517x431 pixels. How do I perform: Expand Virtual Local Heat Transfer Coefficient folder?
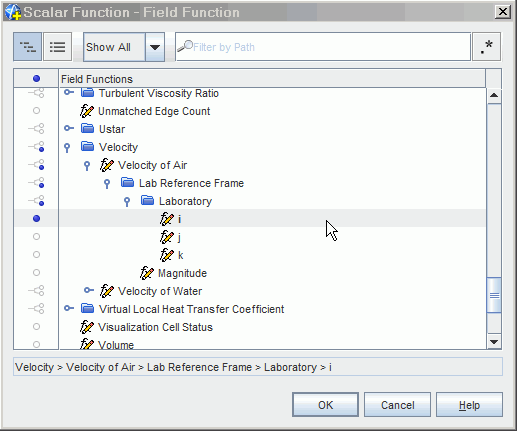click(69, 308)
